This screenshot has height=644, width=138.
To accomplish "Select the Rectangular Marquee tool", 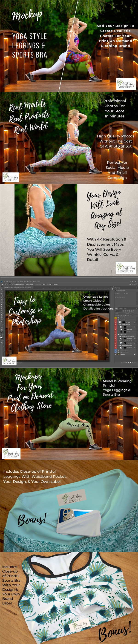I will coord(2,291).
